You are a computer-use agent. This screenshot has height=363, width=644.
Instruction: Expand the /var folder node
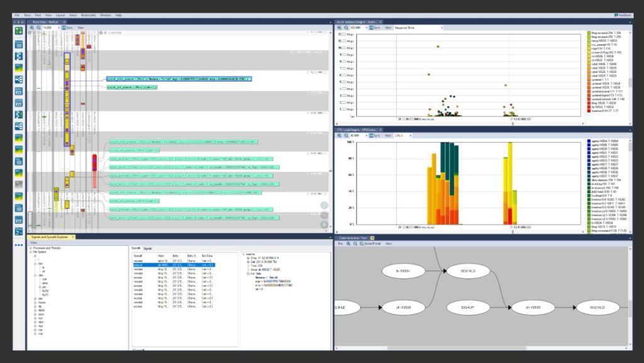pyautogui.click(x=35, y=333)
